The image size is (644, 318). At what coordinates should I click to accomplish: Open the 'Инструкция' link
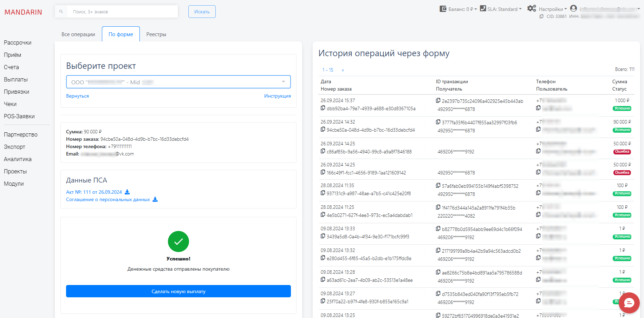coord(278,96)
